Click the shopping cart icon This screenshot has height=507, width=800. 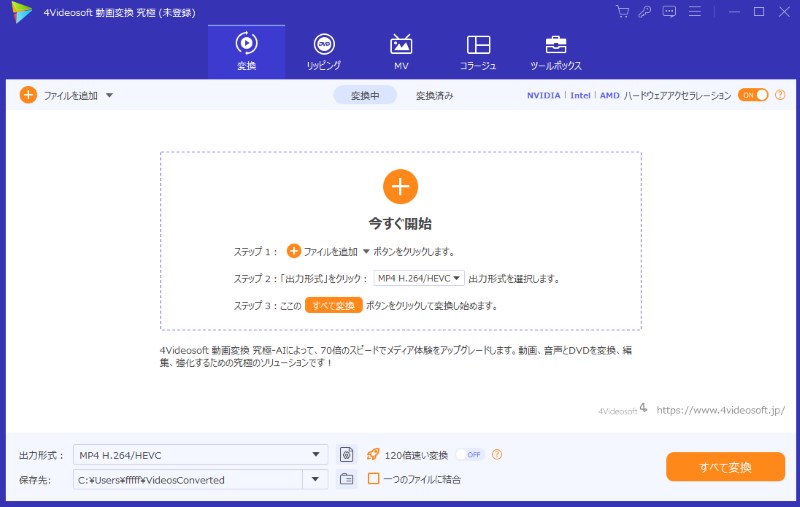click(x=622, y=12)
